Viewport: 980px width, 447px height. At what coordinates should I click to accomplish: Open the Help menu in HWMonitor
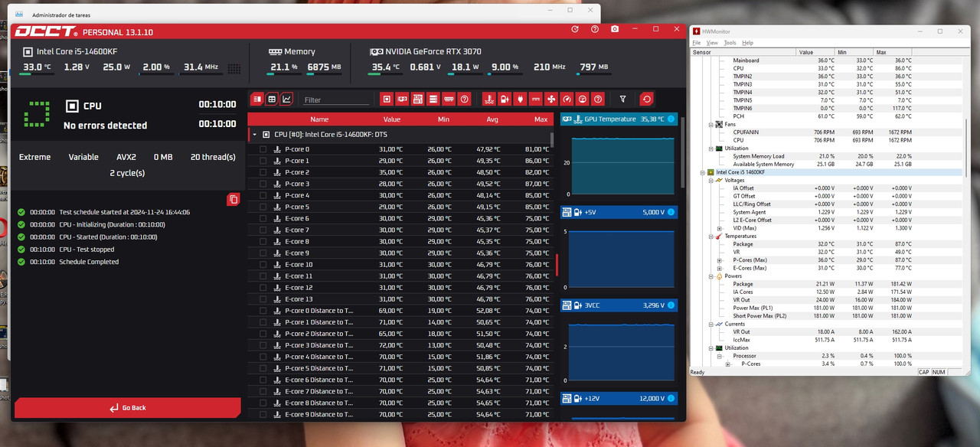747,43
